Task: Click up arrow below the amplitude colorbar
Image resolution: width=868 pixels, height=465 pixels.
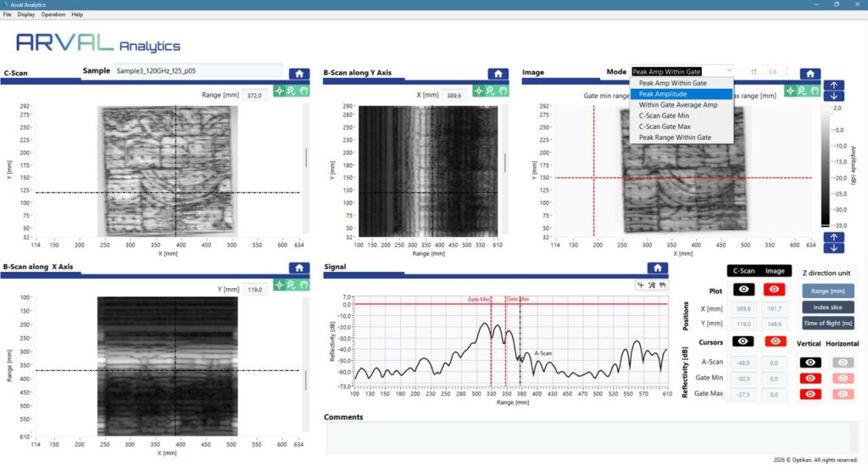Action: [x=834, y=237]
